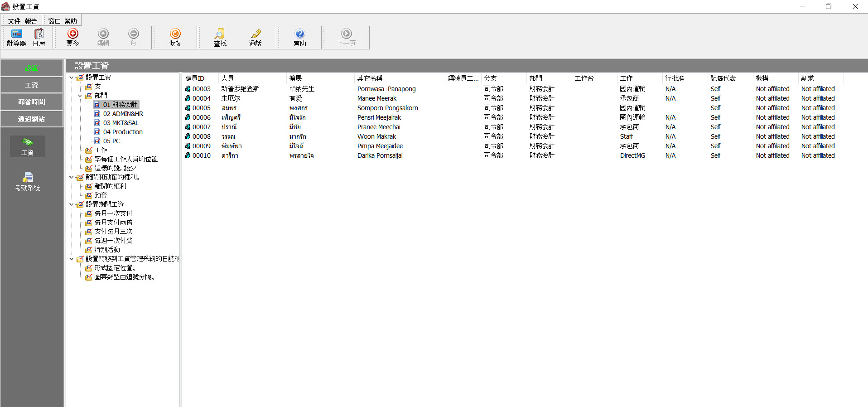Collapse the 設置工資 root tree node

click(72, 78)
